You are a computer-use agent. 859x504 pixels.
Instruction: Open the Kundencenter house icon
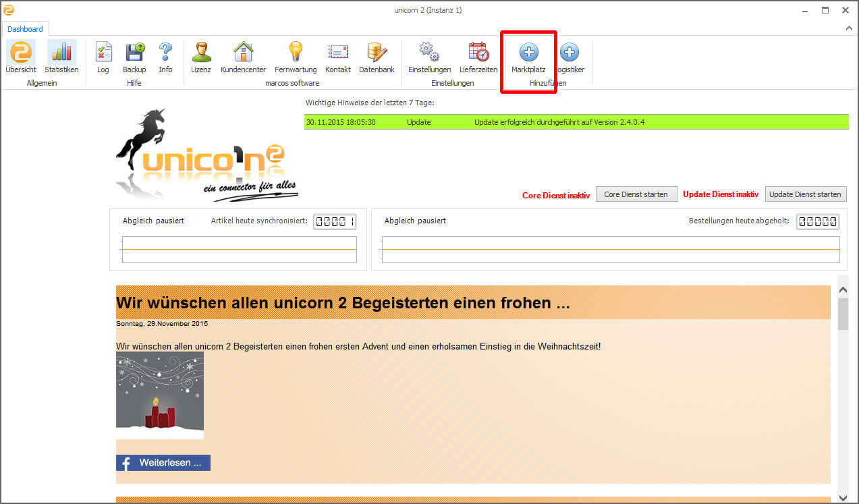243,53
